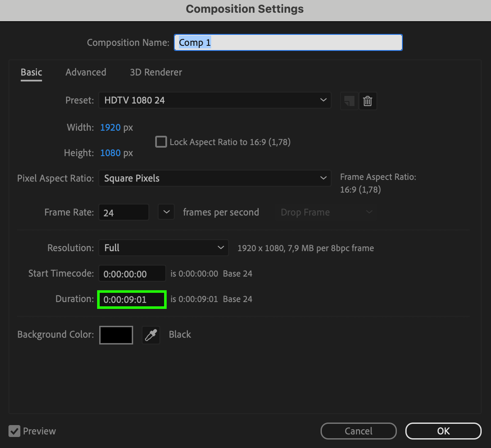Switch to the Advanced tab
Screen dimensions: 491x448
coord(86,72)
